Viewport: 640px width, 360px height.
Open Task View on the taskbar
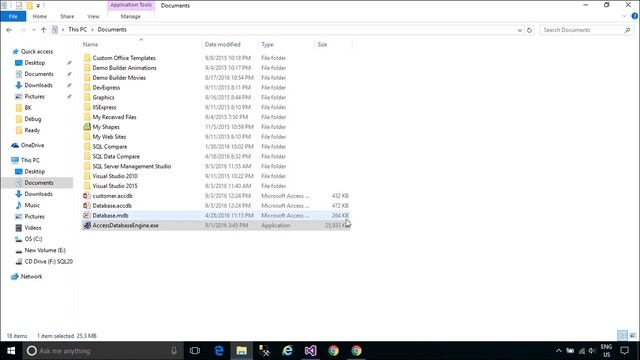(x=195, y=351)
